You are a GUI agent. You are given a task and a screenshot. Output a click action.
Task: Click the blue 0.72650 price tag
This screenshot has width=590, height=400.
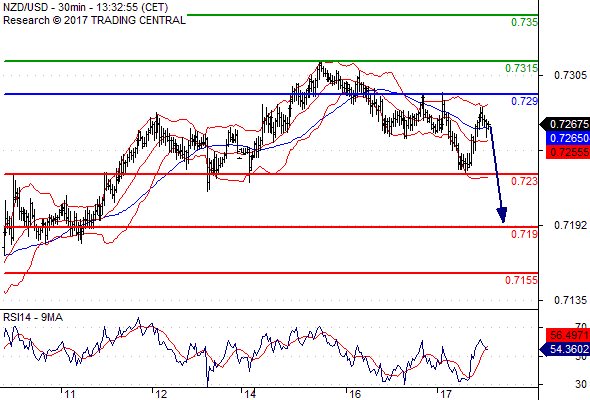(x=568, y=138)
